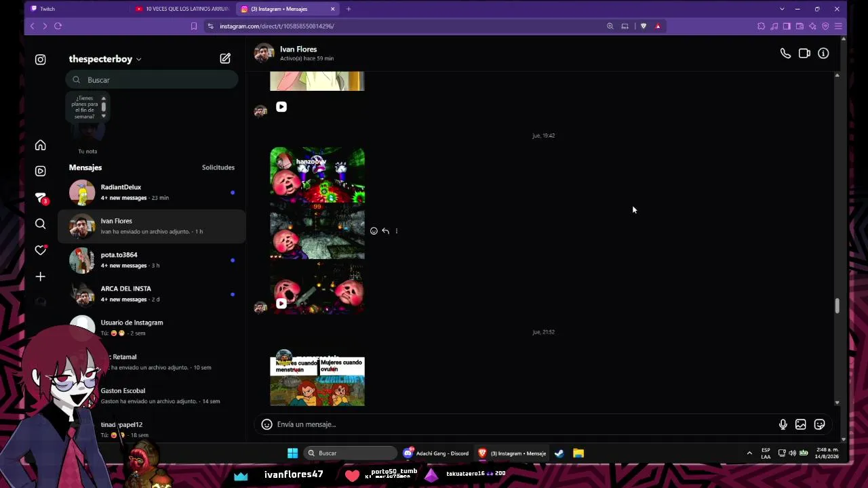React to the message with emoji icon
Image resolution: width=868 pixels, height=488 pixels.
[374, 231]
